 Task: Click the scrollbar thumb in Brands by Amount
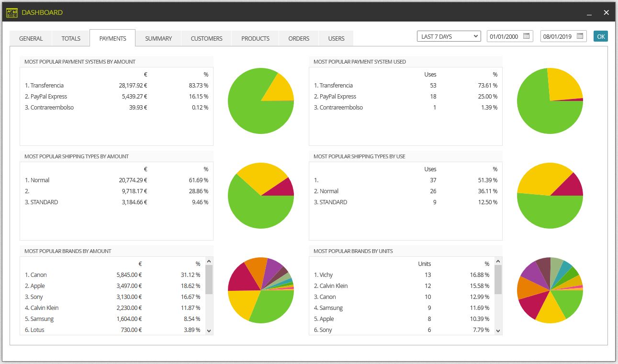(209, 280)
